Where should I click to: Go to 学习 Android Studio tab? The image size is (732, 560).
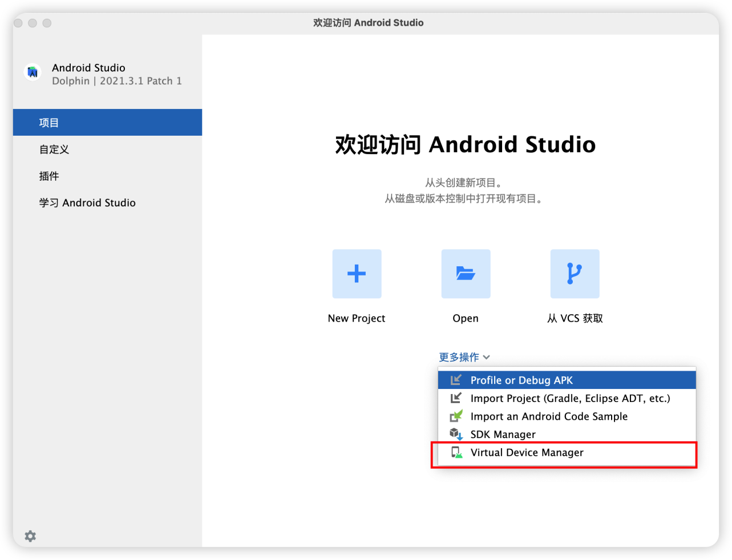[x=107, y=202]
